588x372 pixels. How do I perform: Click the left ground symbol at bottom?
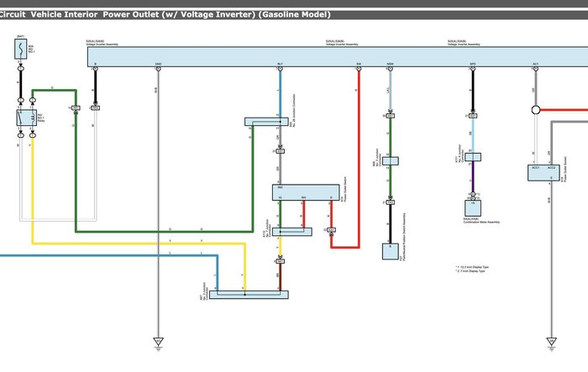tap(158, 341)
